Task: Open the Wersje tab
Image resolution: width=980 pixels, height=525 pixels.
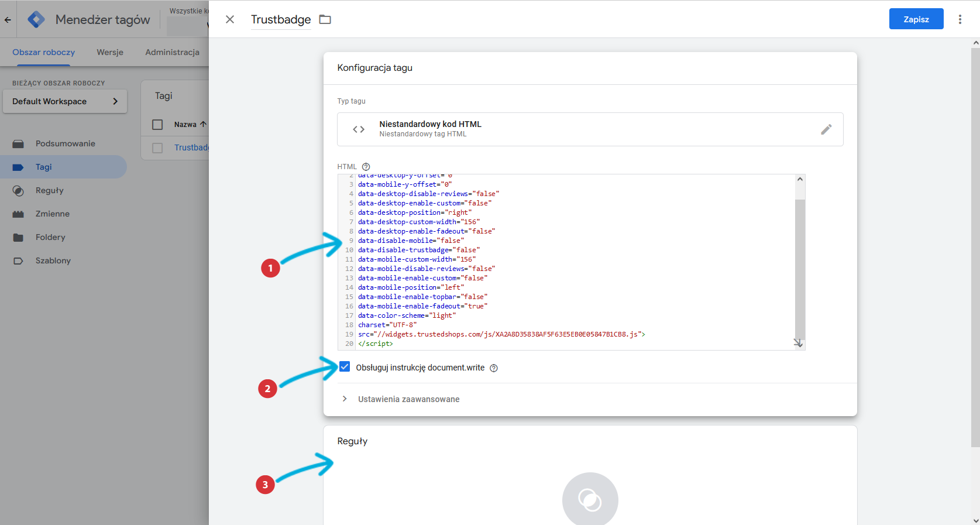Action: click(x=110, y=52)
